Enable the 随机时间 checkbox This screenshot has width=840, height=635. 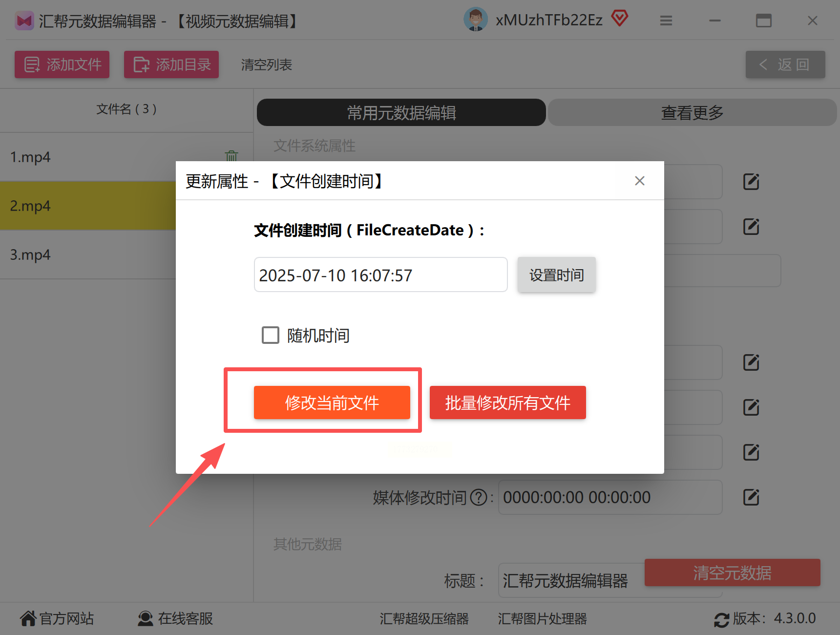(x=271, y=335)
